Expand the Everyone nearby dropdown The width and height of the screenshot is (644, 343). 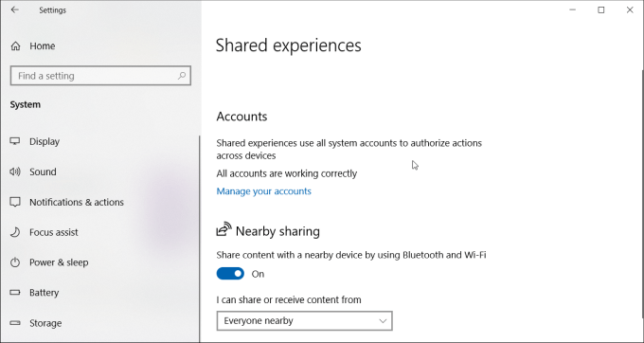click(x=304, y=321)
